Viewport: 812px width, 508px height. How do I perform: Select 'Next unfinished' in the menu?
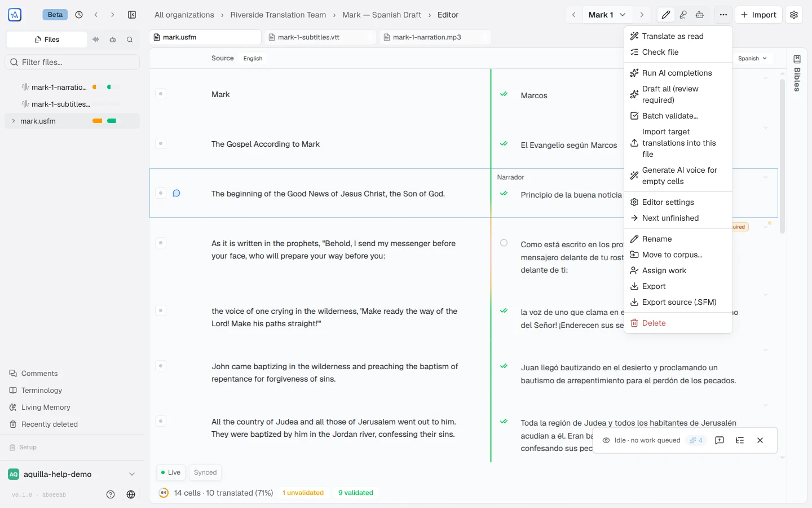click(x=678, y=218)
